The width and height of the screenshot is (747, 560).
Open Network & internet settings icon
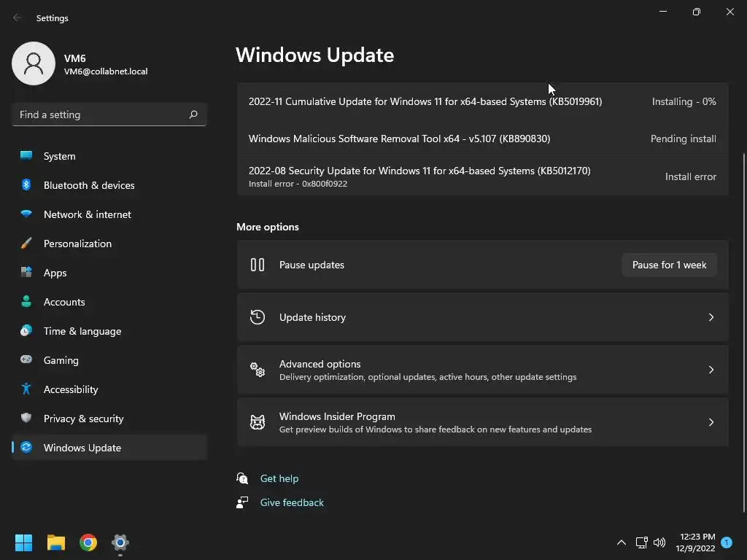pos(26,214)
